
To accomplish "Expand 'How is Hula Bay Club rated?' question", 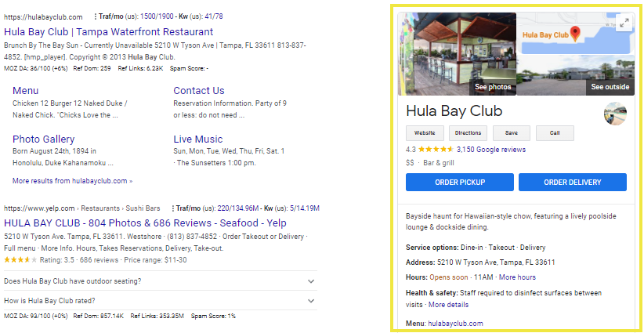I will [160, 301].
